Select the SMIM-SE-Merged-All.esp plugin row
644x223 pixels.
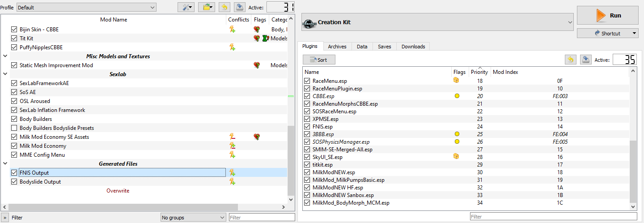coord(466,150)
